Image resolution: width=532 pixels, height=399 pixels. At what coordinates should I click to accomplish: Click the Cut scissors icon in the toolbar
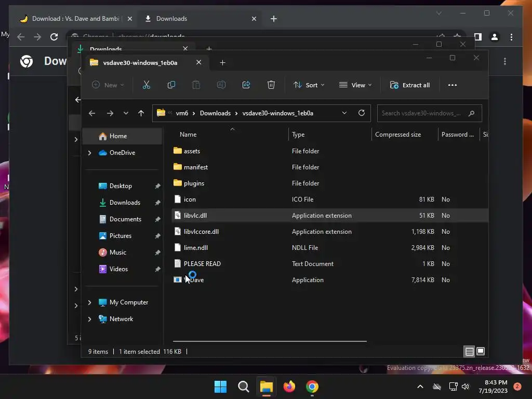click(x=146, y=85)
